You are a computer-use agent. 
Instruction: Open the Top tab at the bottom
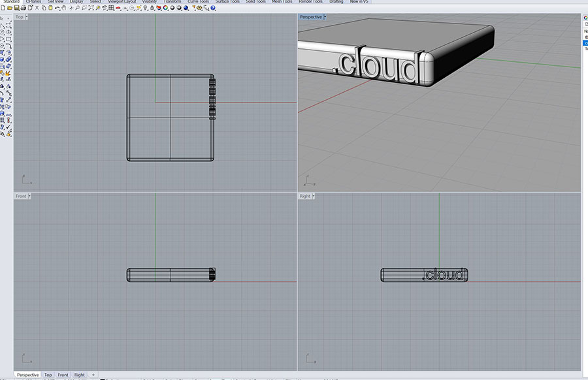tap(48, 375)
